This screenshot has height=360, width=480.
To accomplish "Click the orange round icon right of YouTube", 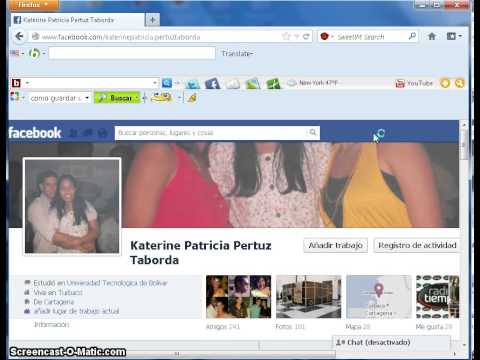I will click(x=445, y=83).
